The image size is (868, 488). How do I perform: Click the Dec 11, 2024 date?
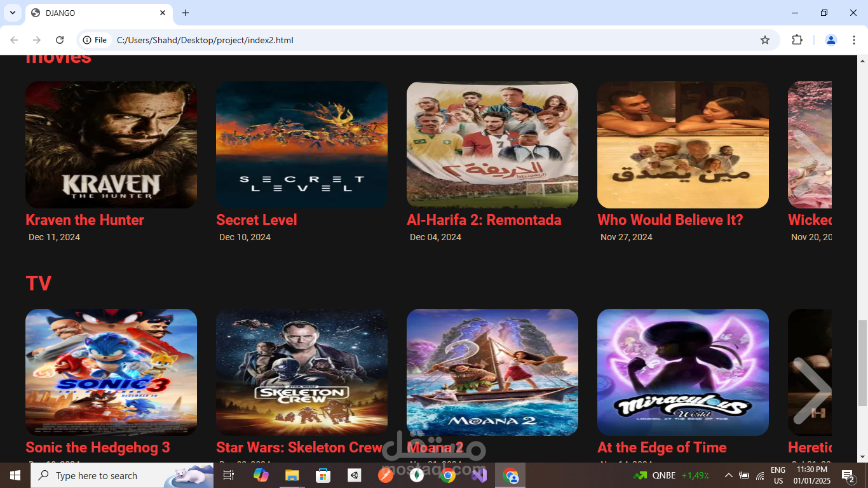coord(54,237)
